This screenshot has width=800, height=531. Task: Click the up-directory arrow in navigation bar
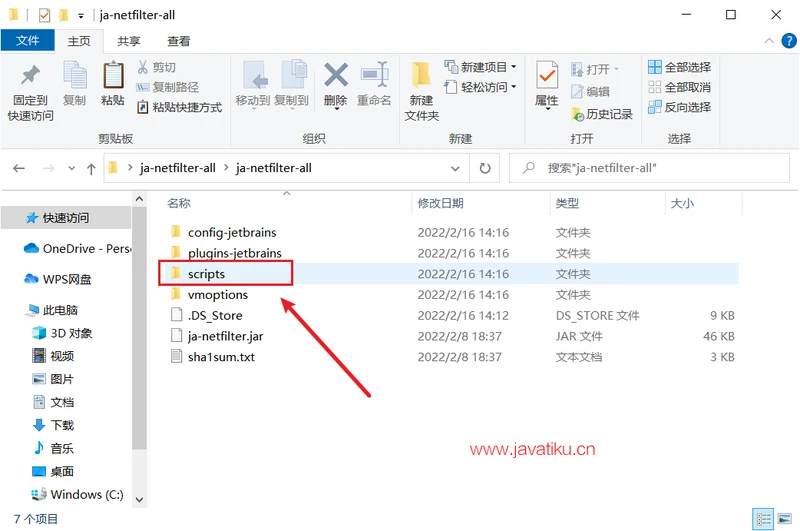click(91, 169)
